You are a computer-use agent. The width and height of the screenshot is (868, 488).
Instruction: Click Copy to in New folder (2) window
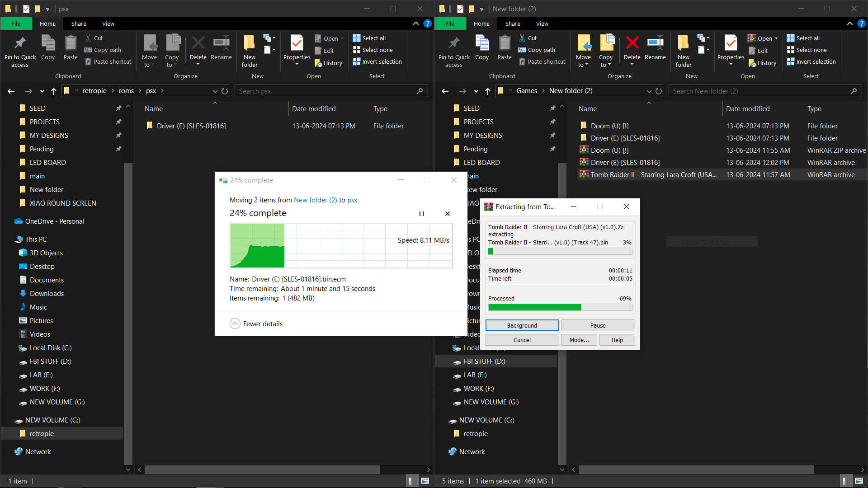[606, 51]
